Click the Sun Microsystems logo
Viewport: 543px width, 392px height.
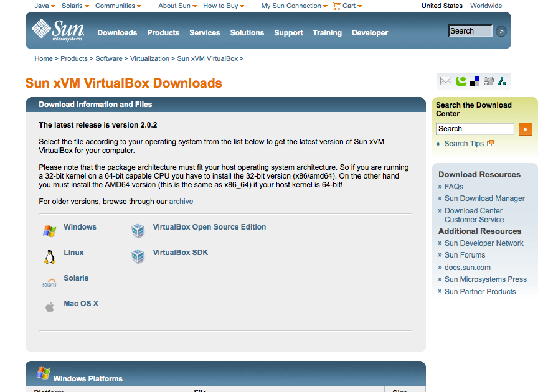58,30
